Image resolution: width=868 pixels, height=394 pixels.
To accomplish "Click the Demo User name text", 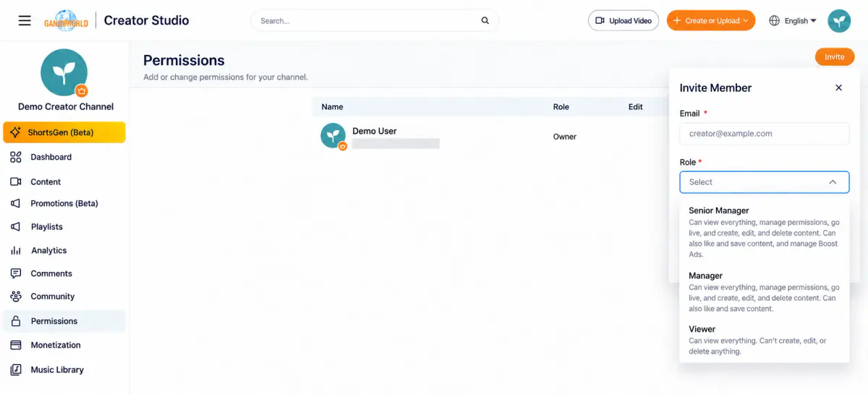I will pyautogui.click(x=374, y=131).
